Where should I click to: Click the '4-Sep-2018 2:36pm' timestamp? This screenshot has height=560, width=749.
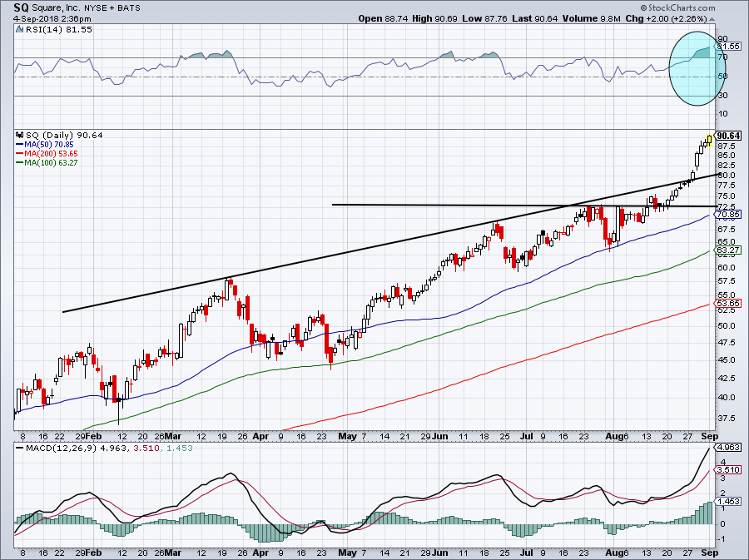click(52, 19)
